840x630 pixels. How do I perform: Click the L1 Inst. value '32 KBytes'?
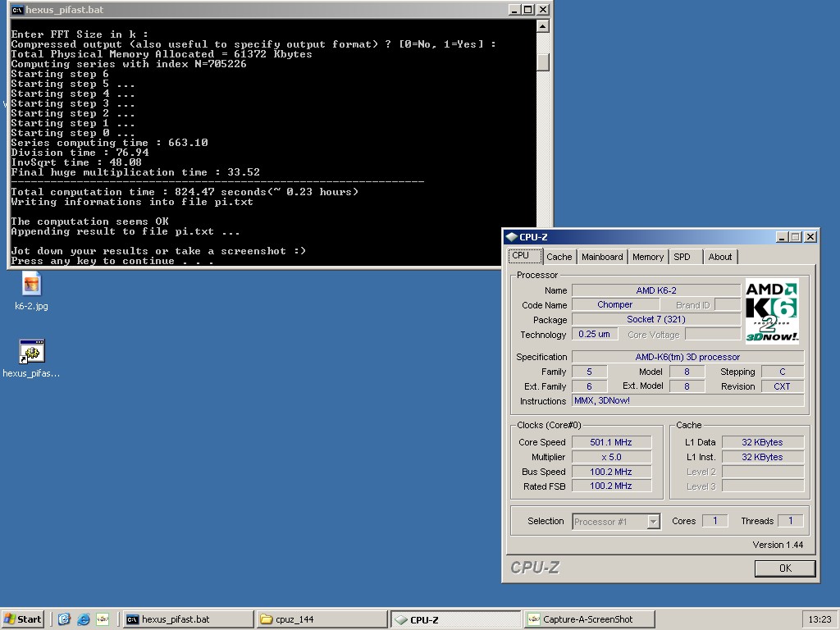click(x=763, y=457)
